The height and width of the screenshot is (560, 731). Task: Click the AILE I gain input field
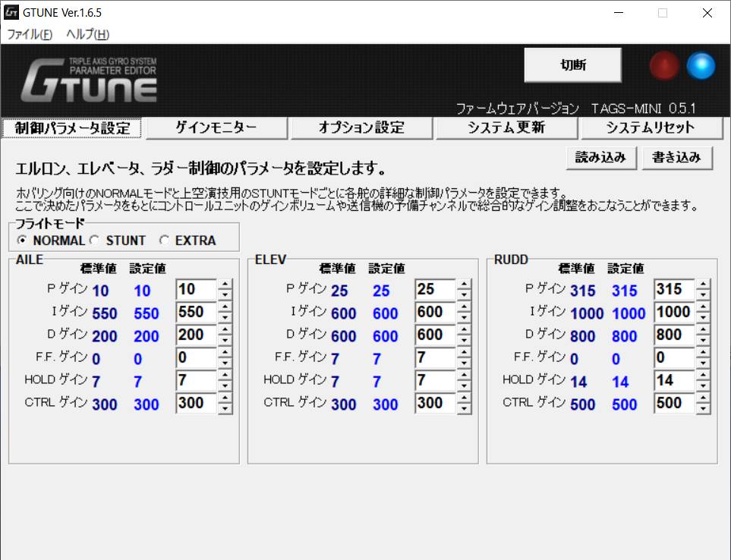pyautogui.click(x=197, y=312)
